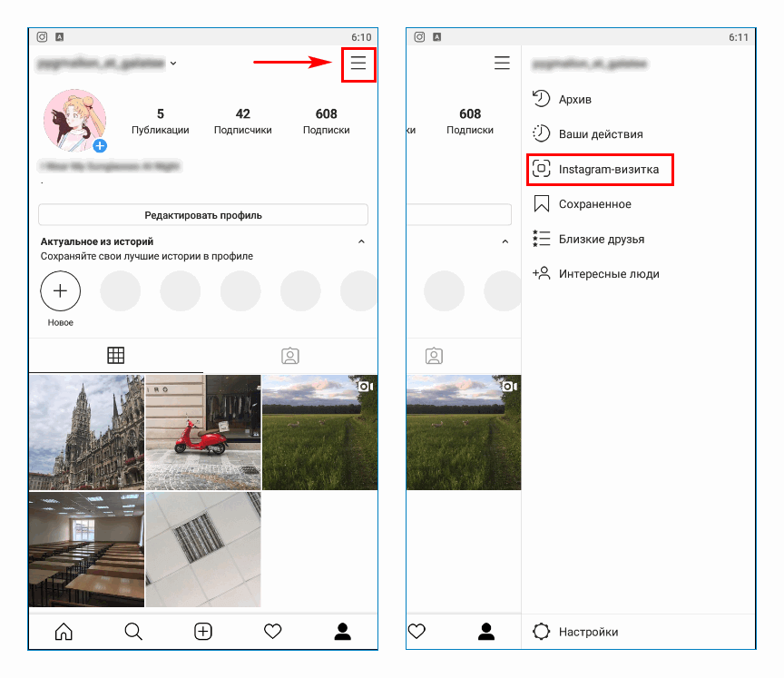The height and width of the screenshot is (678, 784).
Task: Collapse Актуальное из историй section in left screen
Action: [x=361, y=241]
